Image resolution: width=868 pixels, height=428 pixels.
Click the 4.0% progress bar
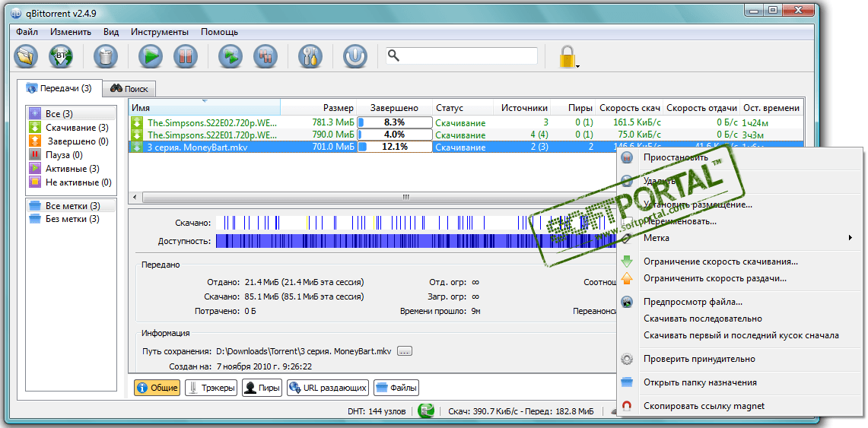395,135
